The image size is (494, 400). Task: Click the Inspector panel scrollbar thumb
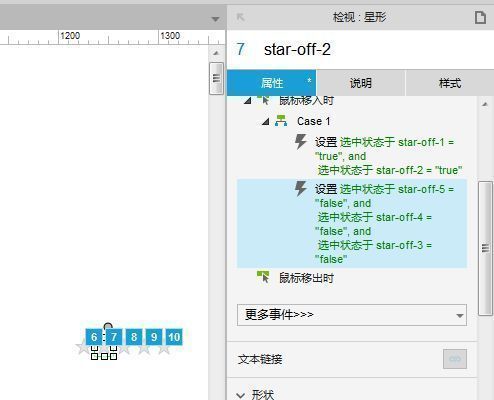(x=485, y=248)
